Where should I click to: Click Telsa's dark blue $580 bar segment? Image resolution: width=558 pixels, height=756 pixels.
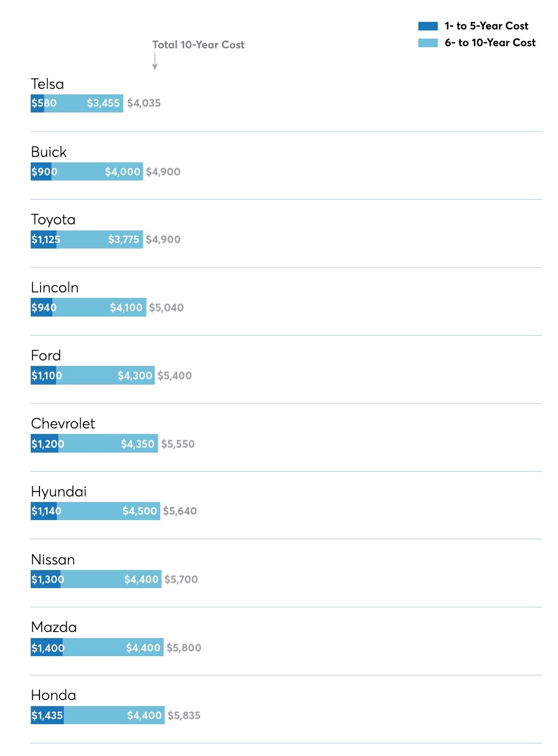[x=37, y=103]
